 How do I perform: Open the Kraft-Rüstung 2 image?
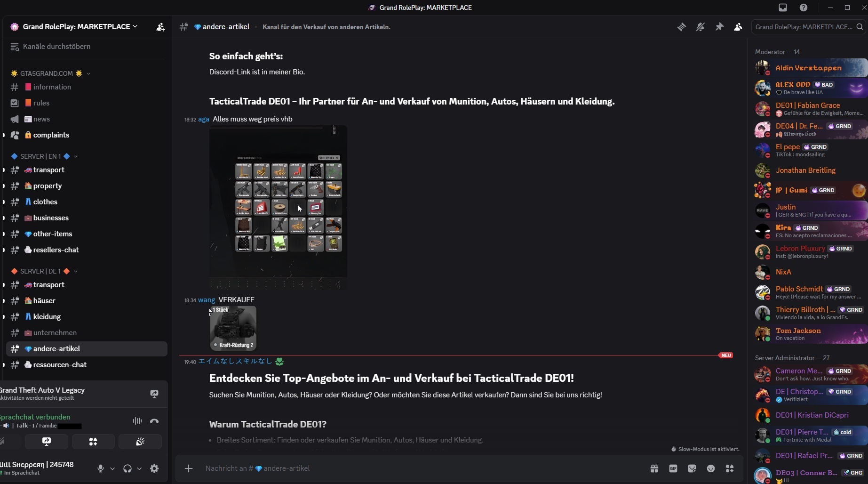tap(233, 328)
